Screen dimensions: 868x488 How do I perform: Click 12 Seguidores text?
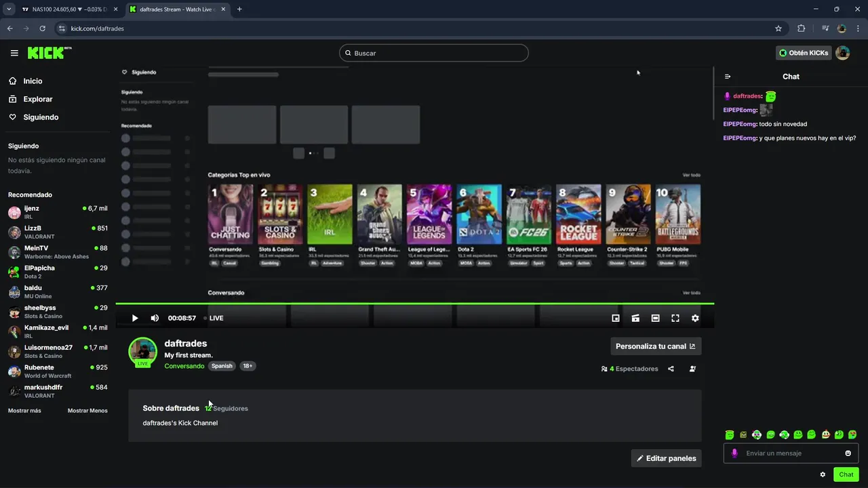(x=226, y=408)
